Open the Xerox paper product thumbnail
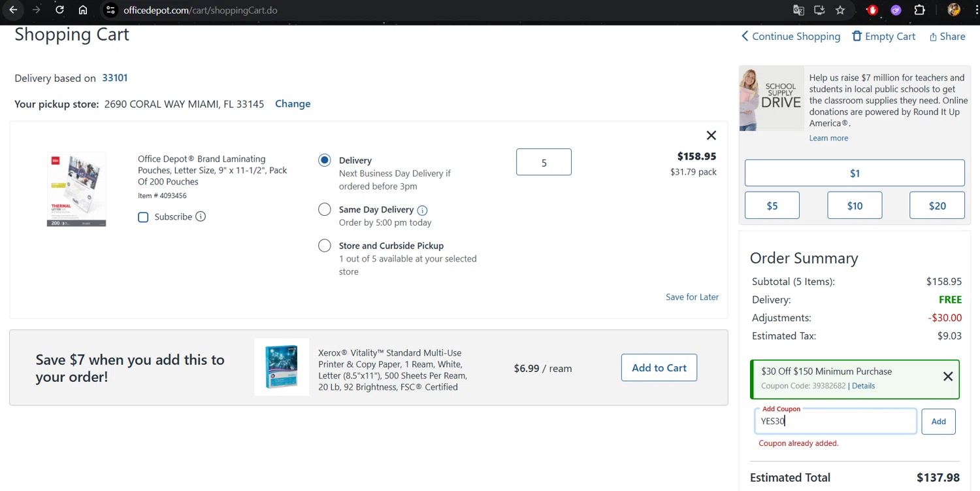The height and width of the screenshot is (491, 980). (x=282, y=367)
